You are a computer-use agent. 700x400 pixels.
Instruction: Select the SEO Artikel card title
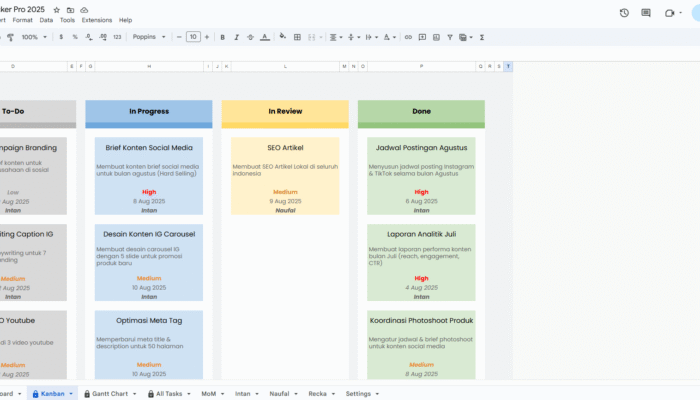(285, 148)
